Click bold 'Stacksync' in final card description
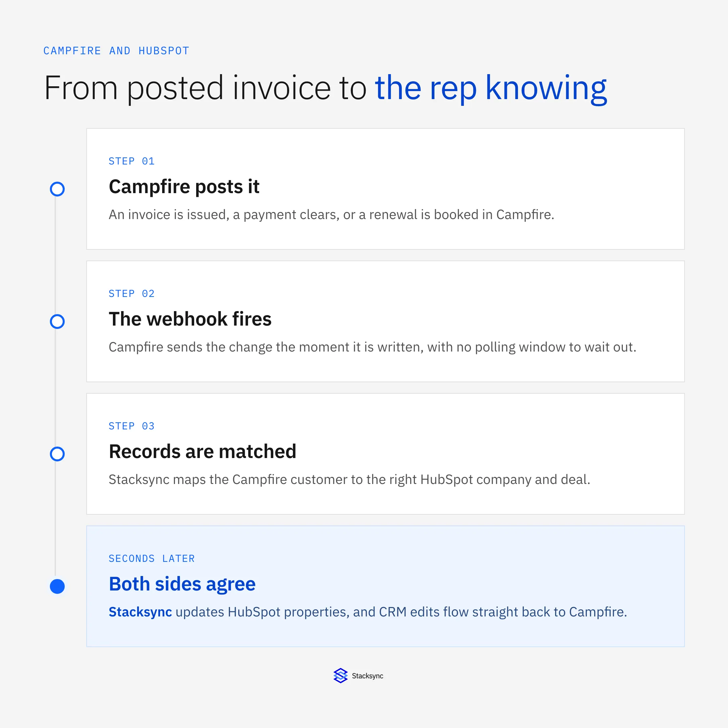 (x=140, y=612)
